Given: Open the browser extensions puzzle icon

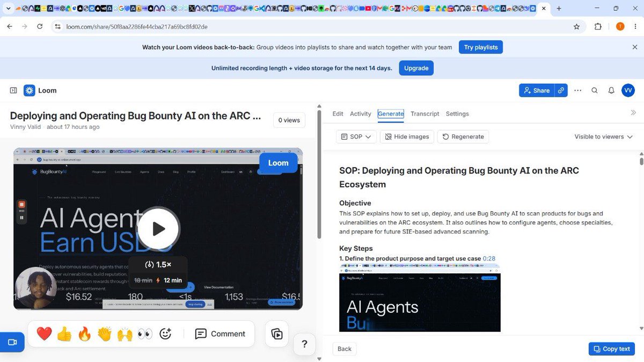Looking at the screenshot, I should click(598, 26).
